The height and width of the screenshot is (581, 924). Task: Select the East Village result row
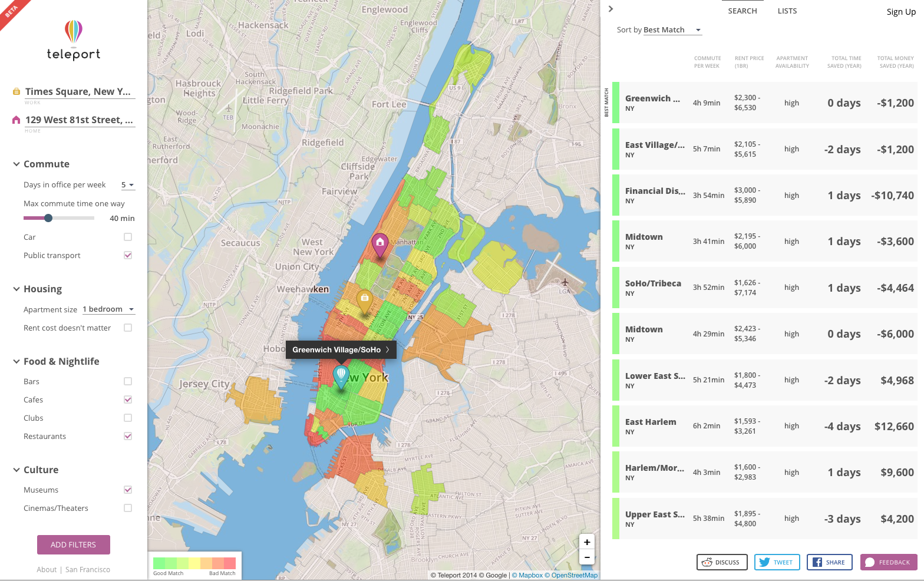[765, 149]
